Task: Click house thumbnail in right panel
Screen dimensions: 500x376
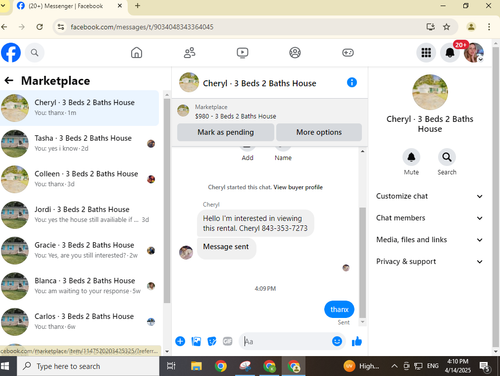Action: coord(430,92)
